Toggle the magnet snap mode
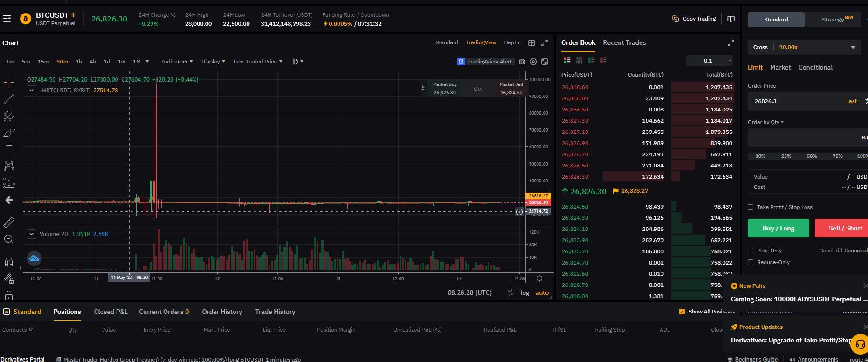This screenshot has width=868, height=362. [9, 262]
